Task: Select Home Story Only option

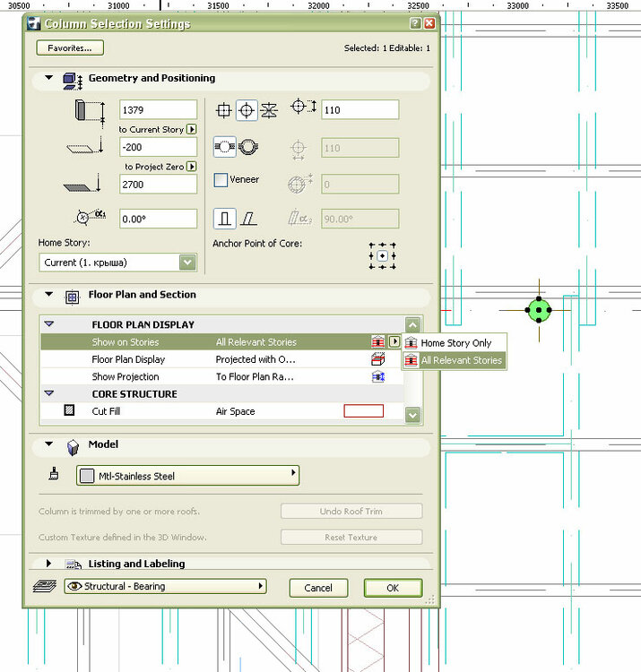Action: 454,343
